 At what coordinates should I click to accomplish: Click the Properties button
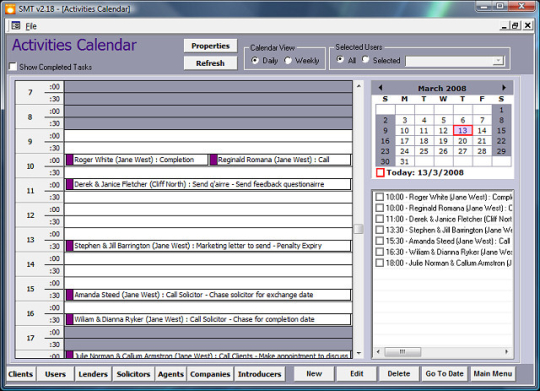pyautogui.click(x=210, y=46)
